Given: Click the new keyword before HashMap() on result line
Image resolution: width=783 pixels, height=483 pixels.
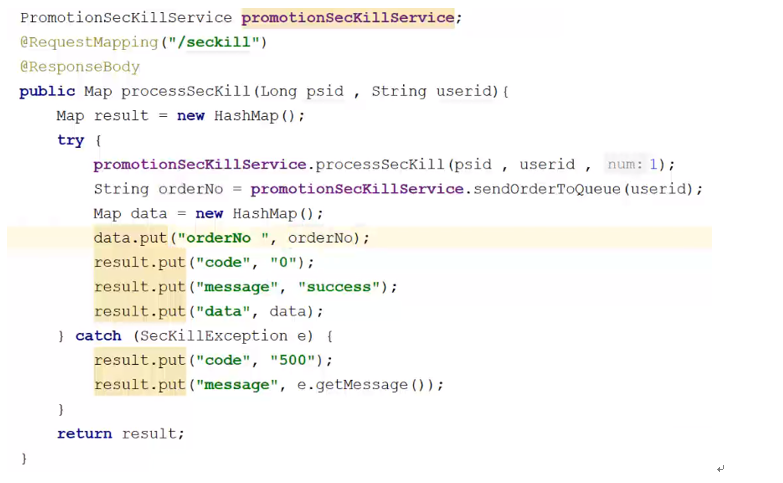Looking at the screenshot, I should 191,116.
